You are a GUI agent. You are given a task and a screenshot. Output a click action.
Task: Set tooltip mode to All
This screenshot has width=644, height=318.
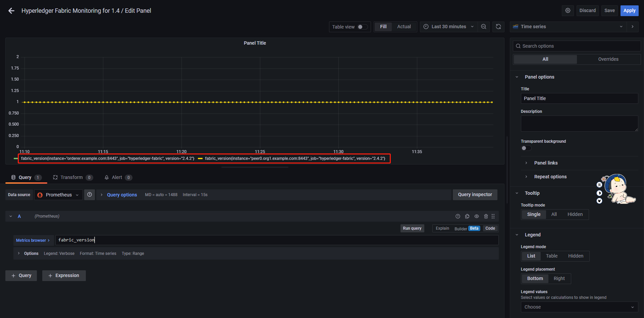click(554, 214)
